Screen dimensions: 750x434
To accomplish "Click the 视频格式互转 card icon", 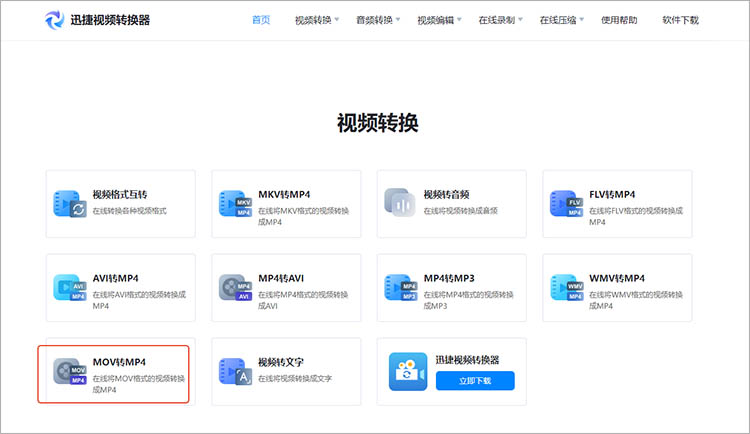I will (70, 204).
